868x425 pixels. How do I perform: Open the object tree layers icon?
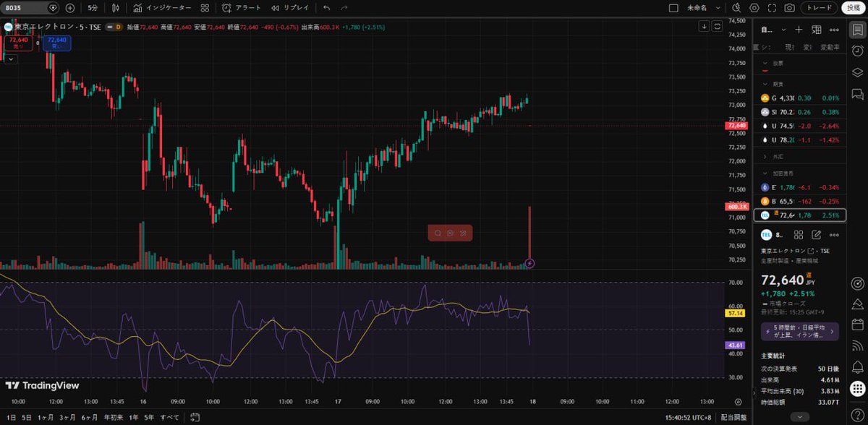858,72
